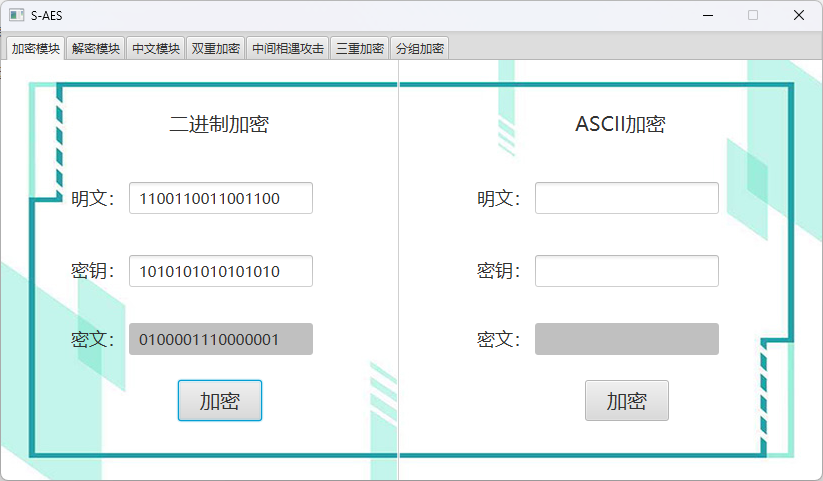
Task: Click the S-AES app icon in title bar
Action: click(x=16, y=15)
